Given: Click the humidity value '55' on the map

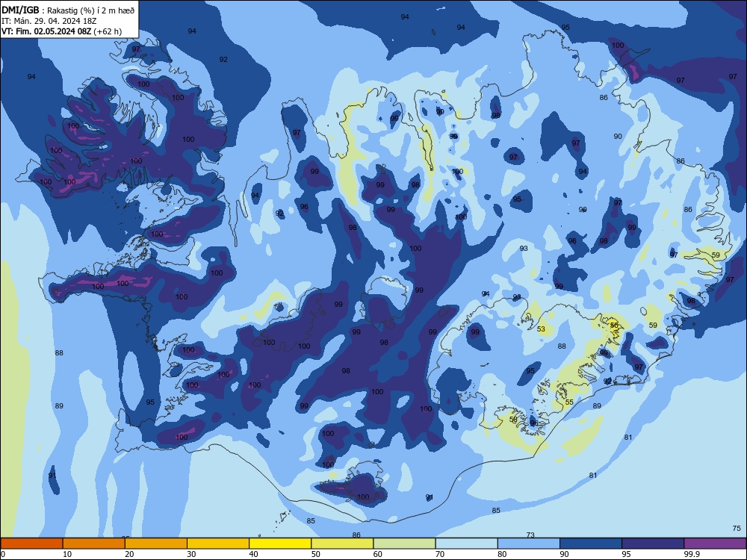Looking at the screenshot, I should [569, 402].
